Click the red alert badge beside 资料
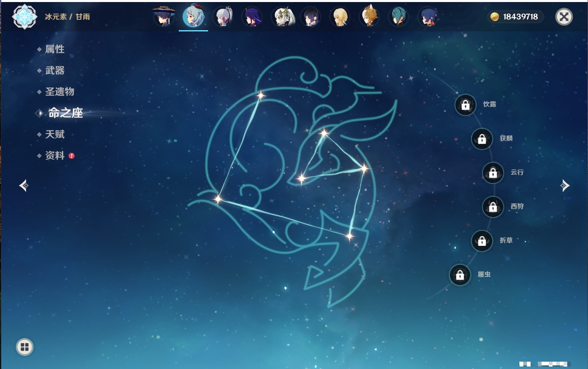 [72, 156]
